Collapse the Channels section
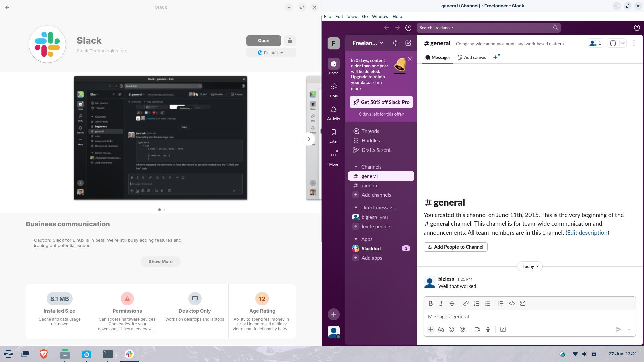 (356, 167)
